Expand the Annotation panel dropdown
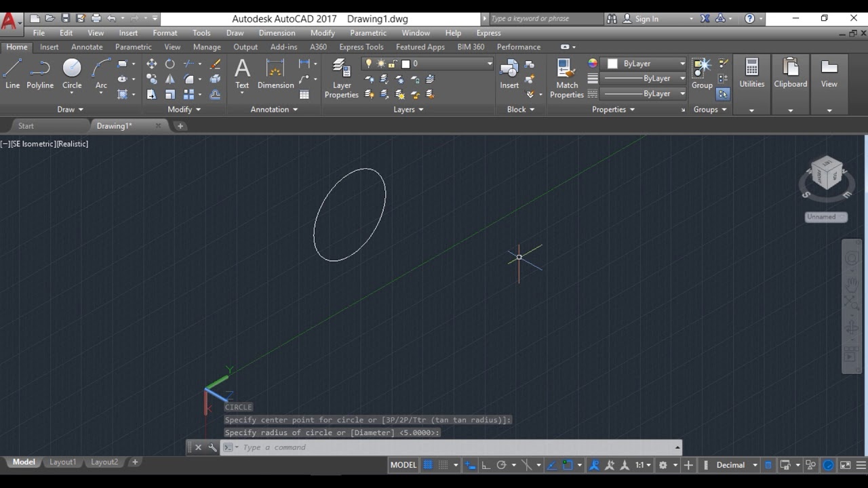The image size is (868, 488). [275, 109]
